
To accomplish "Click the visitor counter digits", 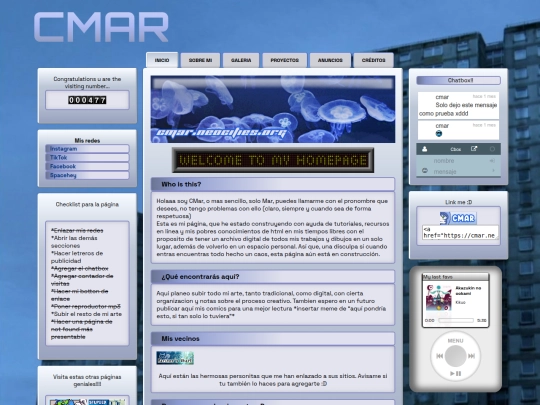I will coord(87,100).
